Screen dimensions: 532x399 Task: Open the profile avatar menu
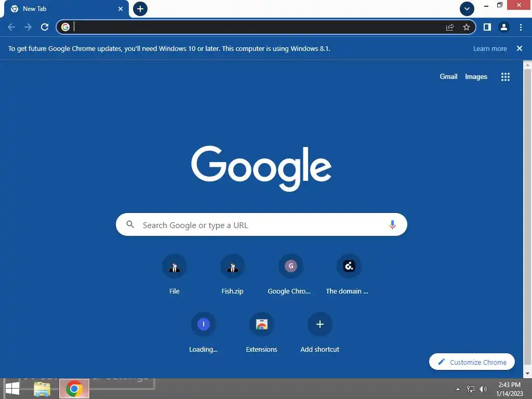(x=504, y=27)
